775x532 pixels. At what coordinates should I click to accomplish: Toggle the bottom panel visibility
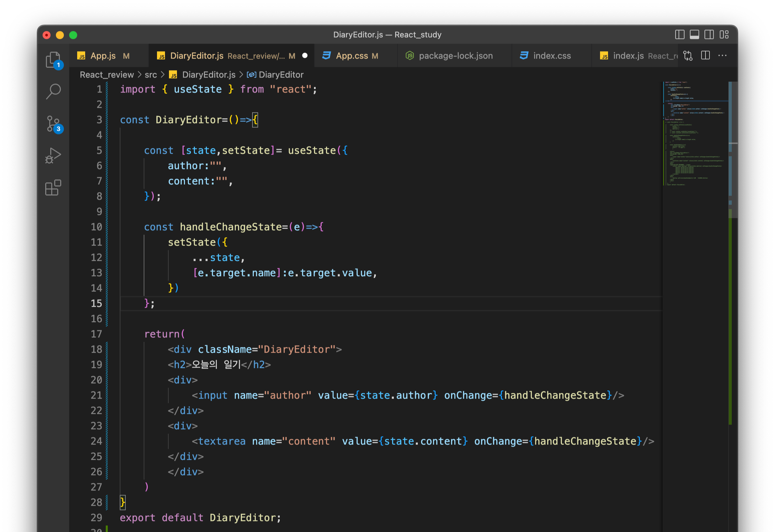[x=694, y=35]
